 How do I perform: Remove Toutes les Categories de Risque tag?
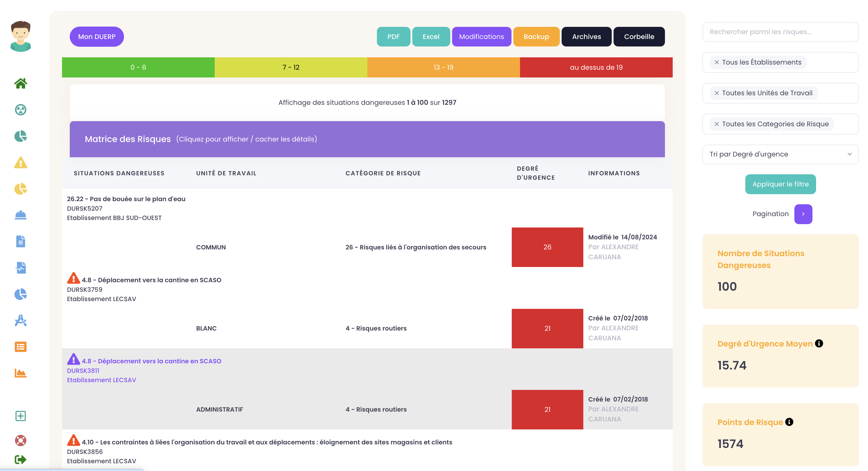717,124
